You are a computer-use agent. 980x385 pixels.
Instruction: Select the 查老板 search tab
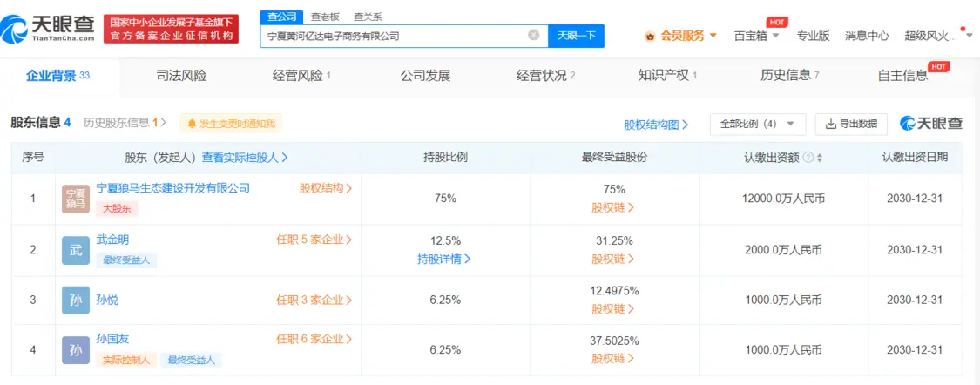pos(324,17)
